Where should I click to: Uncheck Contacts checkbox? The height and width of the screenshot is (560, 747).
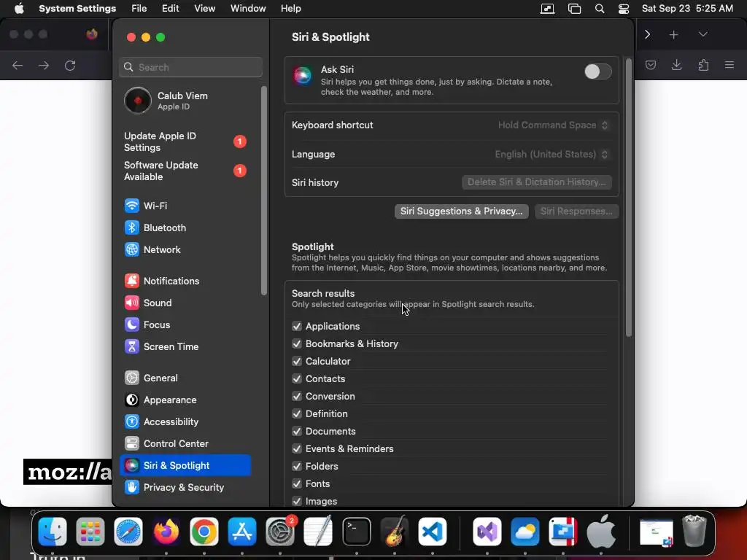click(x=297, y=378)
